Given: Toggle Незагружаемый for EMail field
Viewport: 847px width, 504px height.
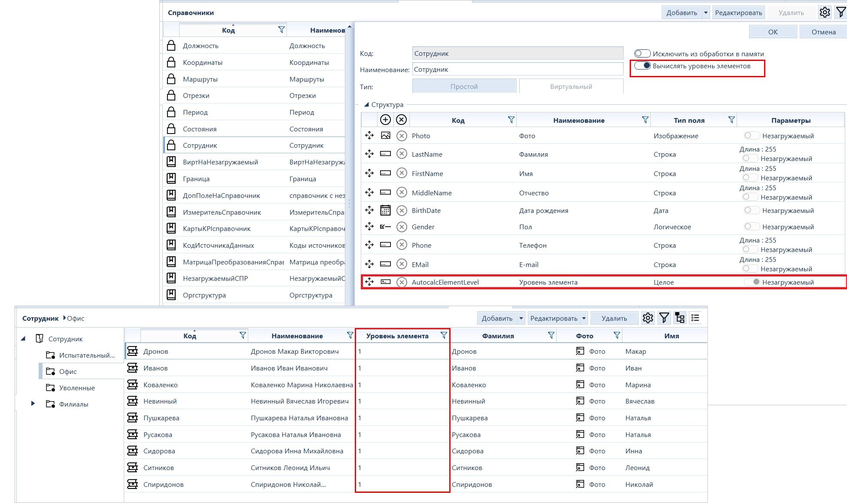Looking at the screenshot, I should coord(750,269).
